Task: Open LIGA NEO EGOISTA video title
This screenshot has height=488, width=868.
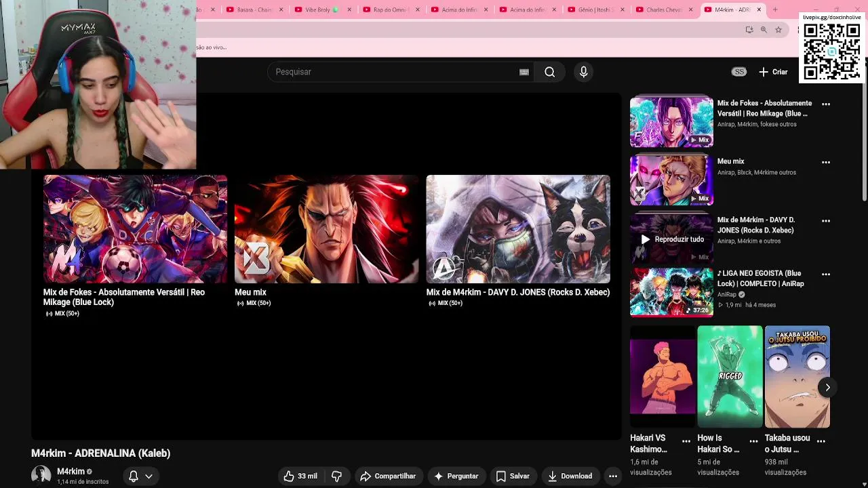Action: pos(760,279)
